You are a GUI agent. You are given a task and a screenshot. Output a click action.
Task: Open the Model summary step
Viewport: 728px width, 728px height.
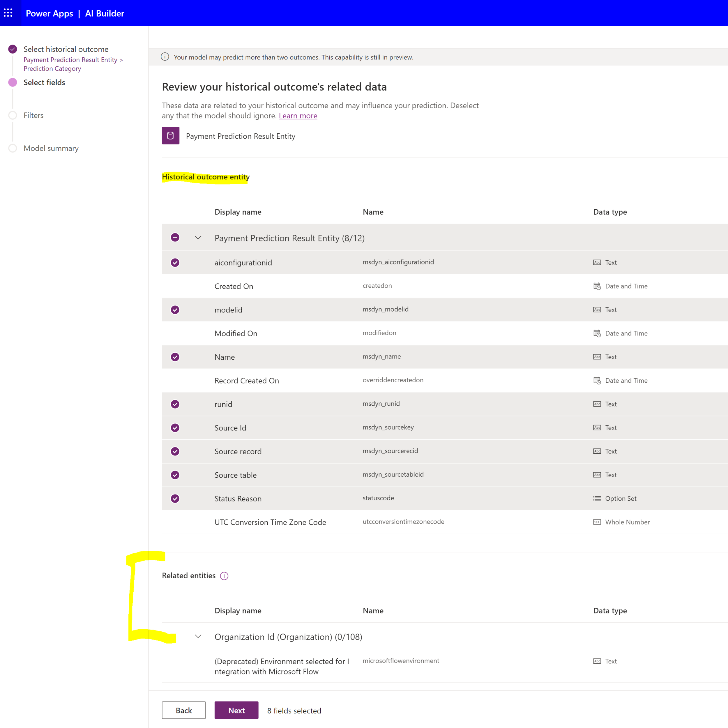(51, 148)
